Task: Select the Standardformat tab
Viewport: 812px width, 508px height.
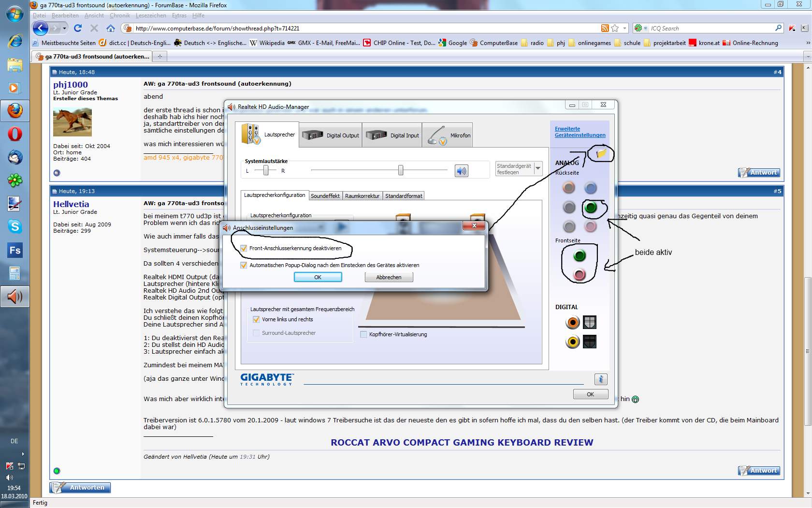Action: (404, 196)
